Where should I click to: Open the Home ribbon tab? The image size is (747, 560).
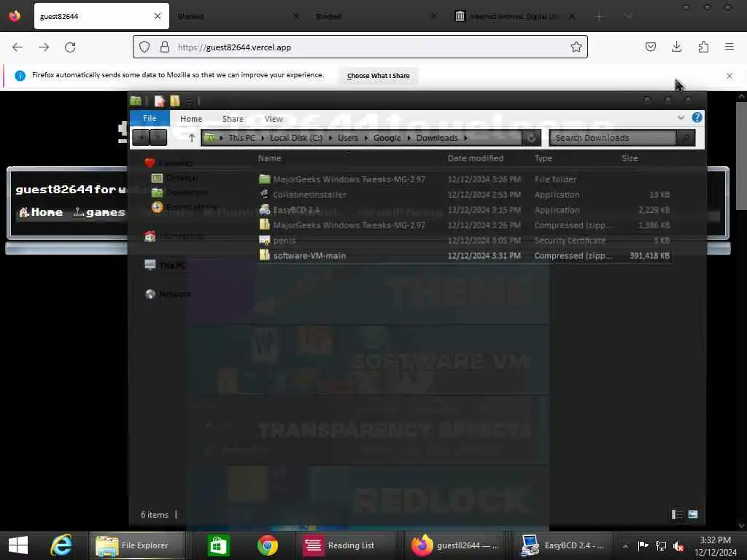(191, 119)
